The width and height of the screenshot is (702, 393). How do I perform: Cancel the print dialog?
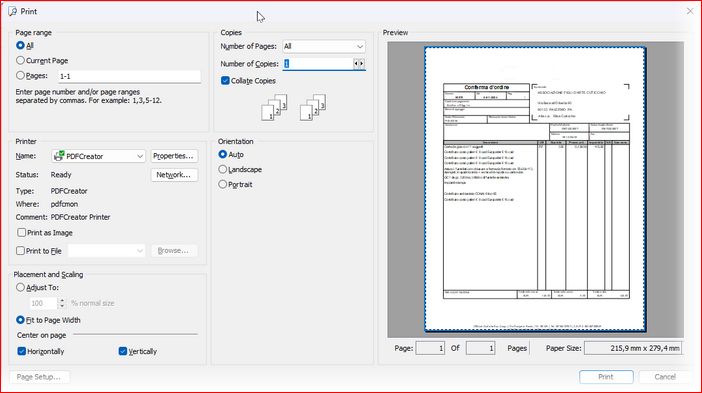click(665, 377)
